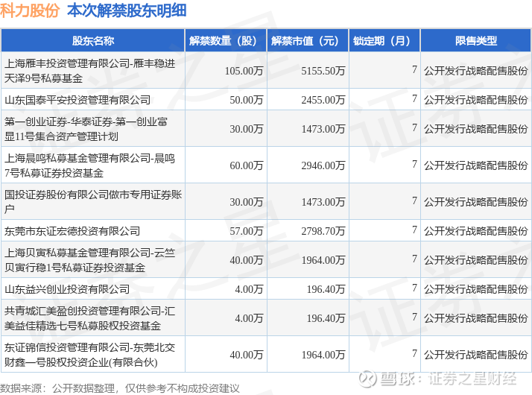The height and width of the screenshot is (395, 532).
Task: Click 1473.00万 in the 国投证券 row
Action: (x=323, y=202)
